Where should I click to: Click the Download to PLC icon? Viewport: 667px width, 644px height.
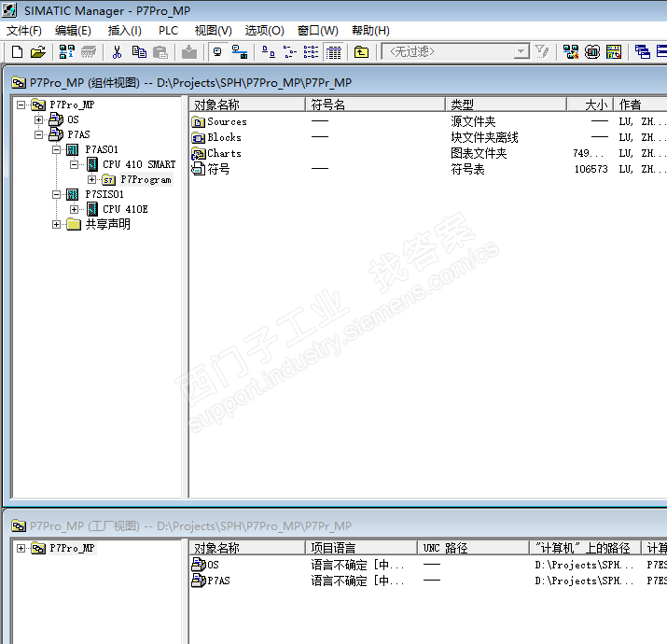189,52
